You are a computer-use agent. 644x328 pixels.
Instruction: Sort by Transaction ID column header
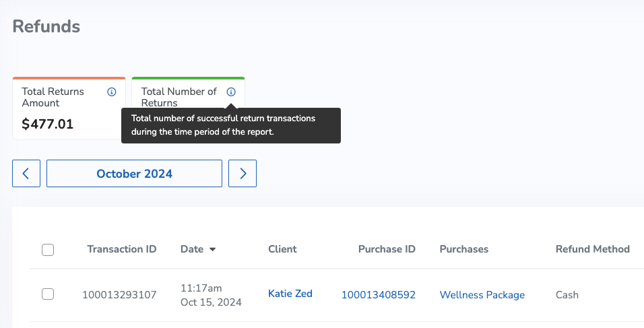[x=121, y=249]
